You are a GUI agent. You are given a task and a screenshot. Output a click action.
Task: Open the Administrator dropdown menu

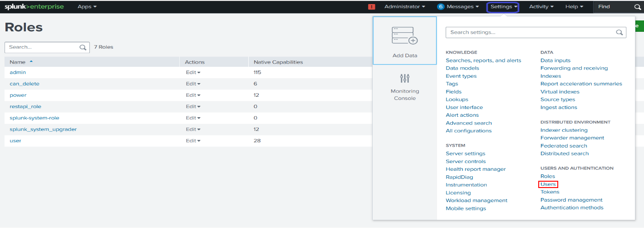pos(405,7)
